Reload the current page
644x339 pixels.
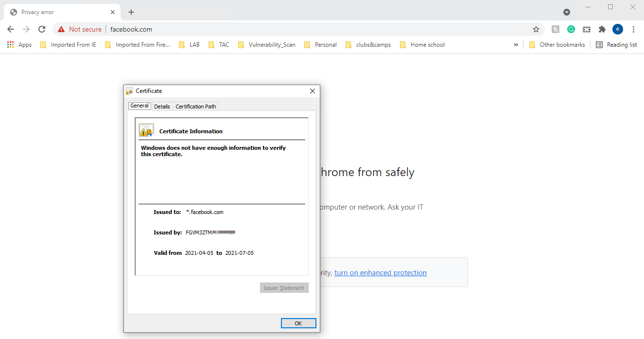coord(42,29)
